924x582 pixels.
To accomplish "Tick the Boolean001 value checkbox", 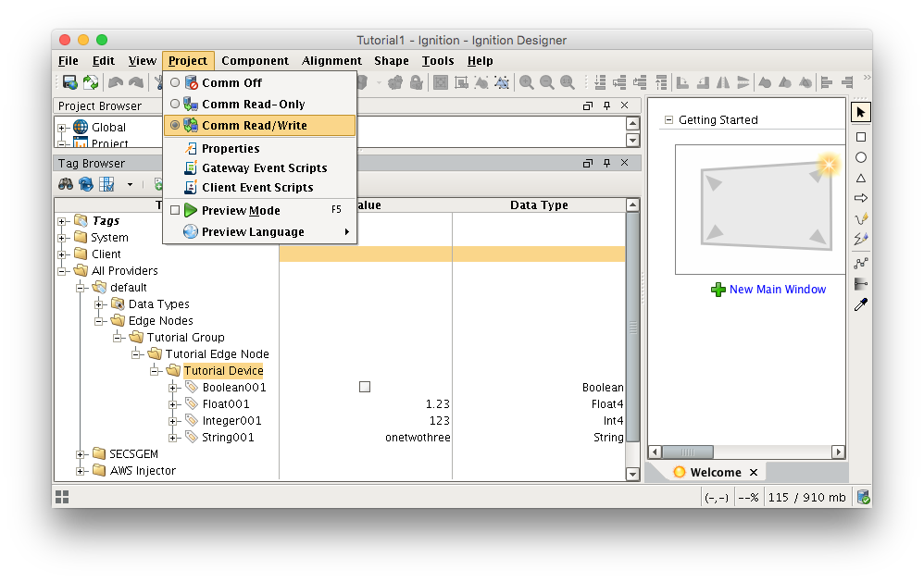I will 365,388.
